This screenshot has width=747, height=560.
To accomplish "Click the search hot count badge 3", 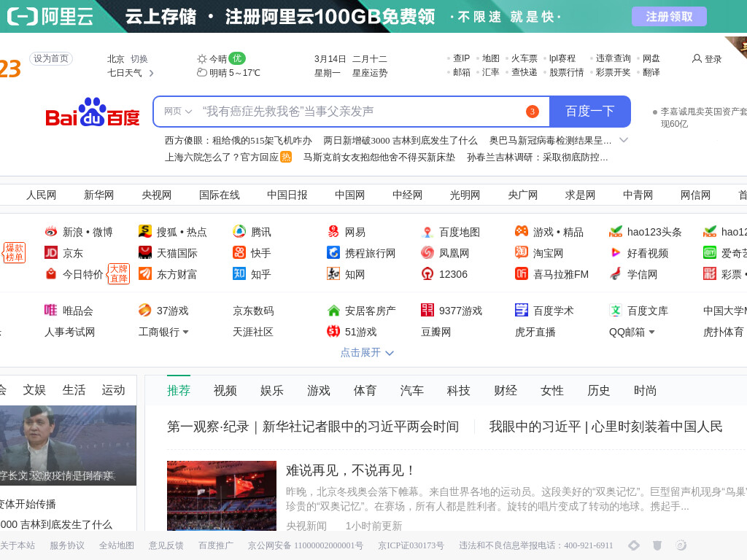I will pyautogui.click(x=532, y=112).
